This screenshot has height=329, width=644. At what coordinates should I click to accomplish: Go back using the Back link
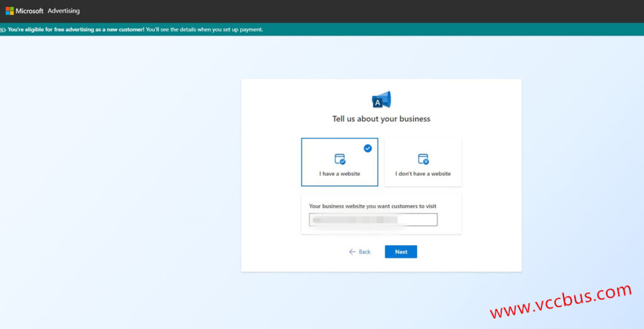click(x=360, y=252)
